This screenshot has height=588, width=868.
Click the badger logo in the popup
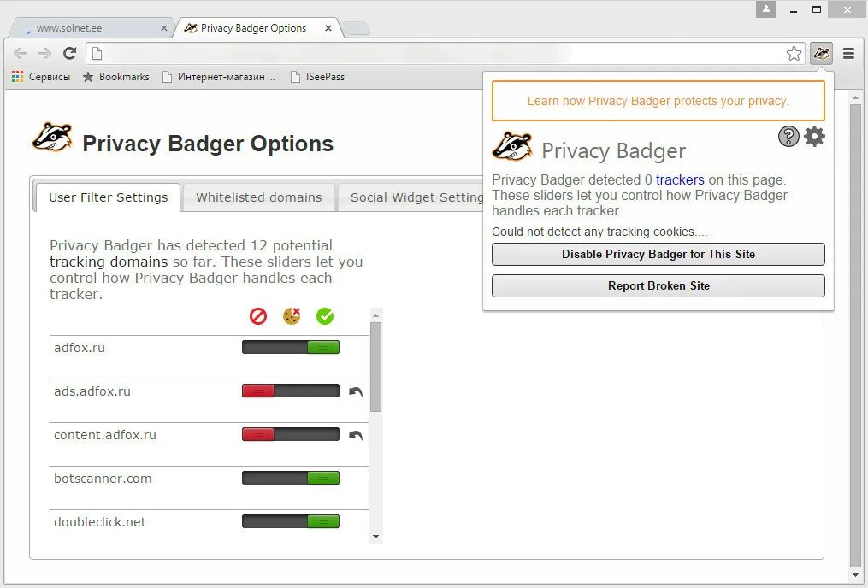(x=512, y=147)
